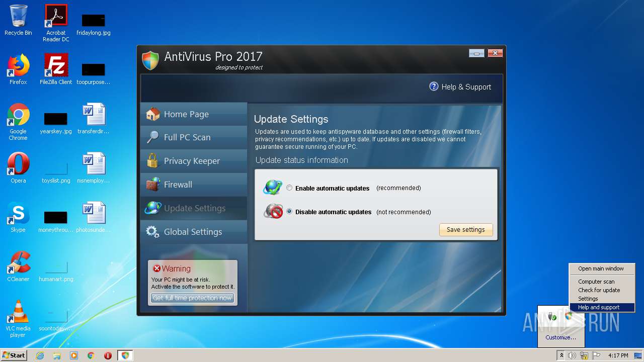Click the AntiVirus Pro taskbar button

point(125,355)
